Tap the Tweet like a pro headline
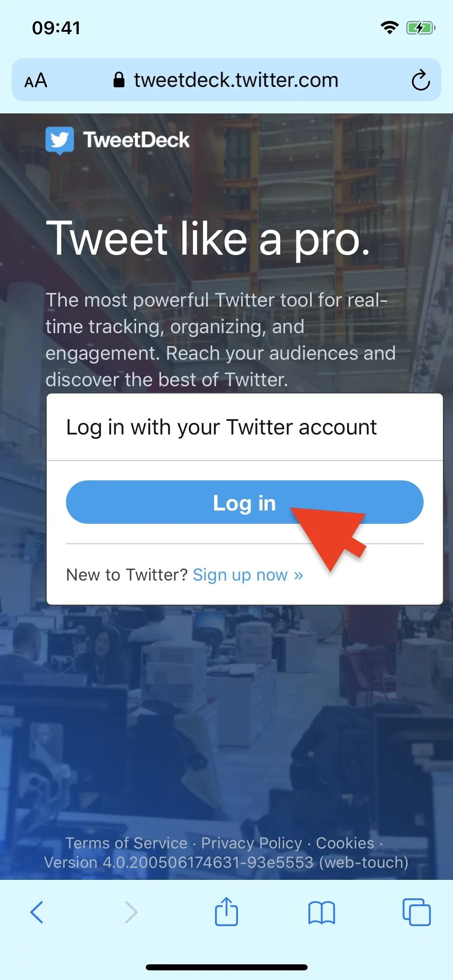This screenshot has width=453, height=980. tap(208, 239)
